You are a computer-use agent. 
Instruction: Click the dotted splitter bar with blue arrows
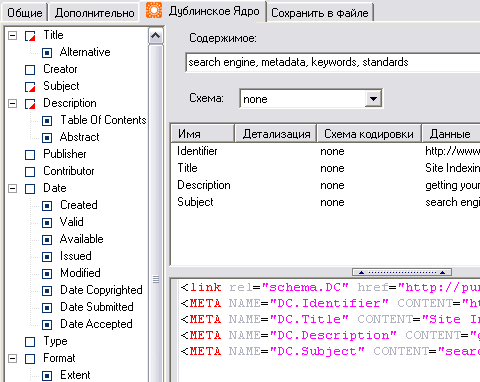pyautogui.click(x=402, y=272)
